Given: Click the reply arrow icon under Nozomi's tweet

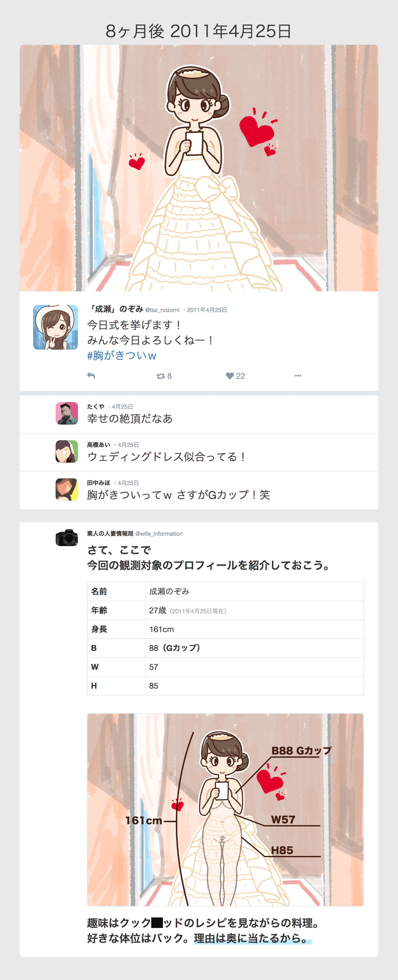Looking at the screenshot, I should tap(91, 376).
